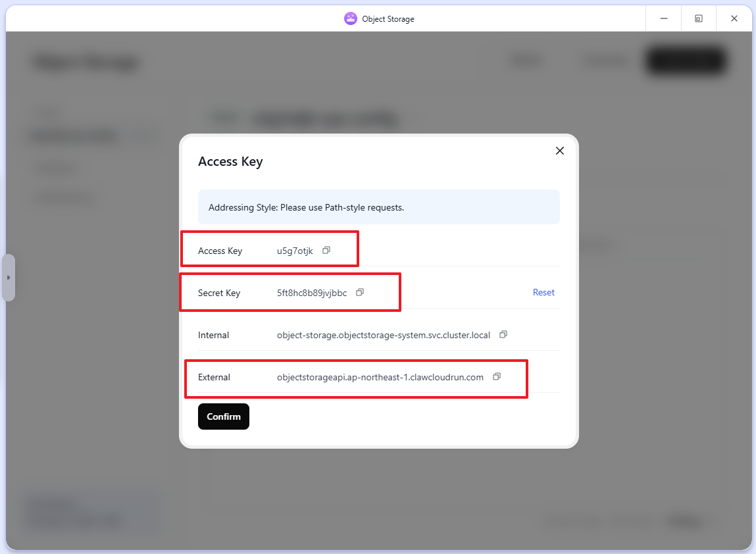Click the Object Storage title bar text
756x554 pixels.
(x=388, y=19)
